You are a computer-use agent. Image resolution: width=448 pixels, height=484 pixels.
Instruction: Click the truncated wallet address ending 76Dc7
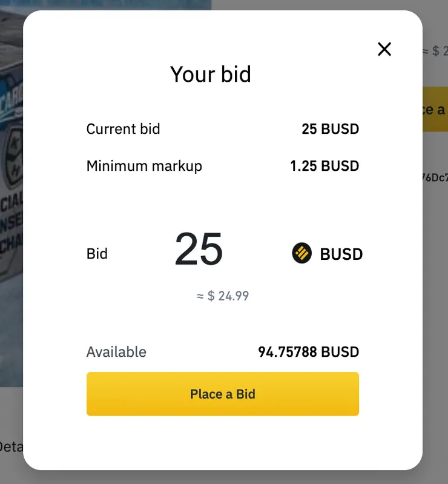(435, 177)
